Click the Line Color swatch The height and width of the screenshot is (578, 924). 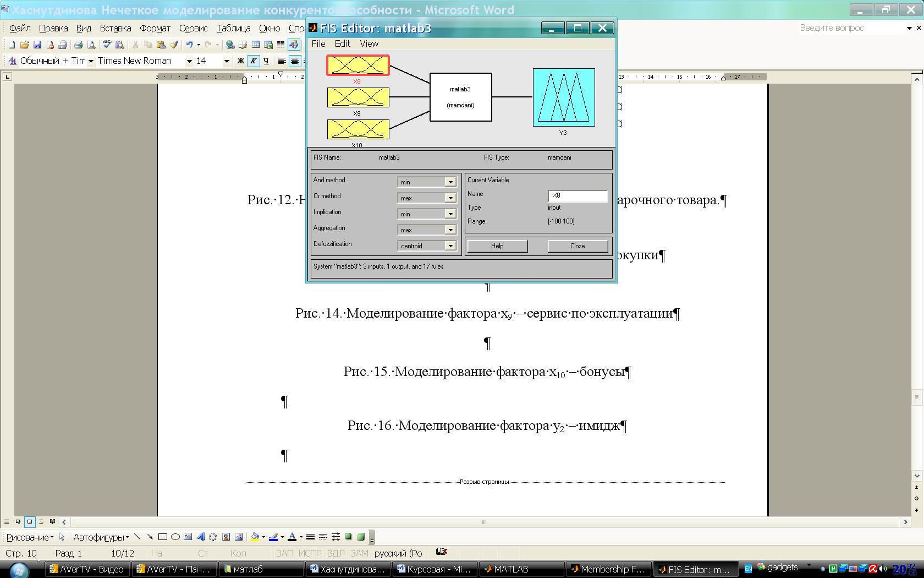[273, 537]
